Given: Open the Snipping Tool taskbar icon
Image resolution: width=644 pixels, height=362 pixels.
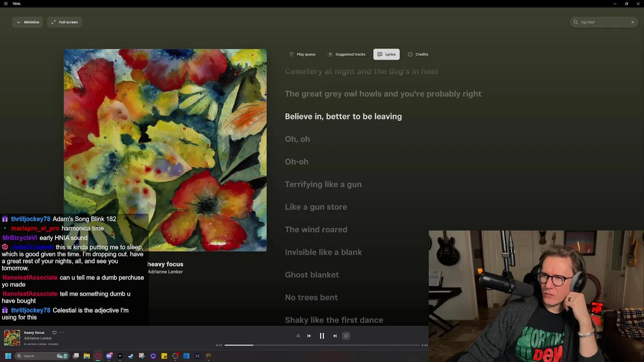Looking at the screenshot, I should point(142,356).
